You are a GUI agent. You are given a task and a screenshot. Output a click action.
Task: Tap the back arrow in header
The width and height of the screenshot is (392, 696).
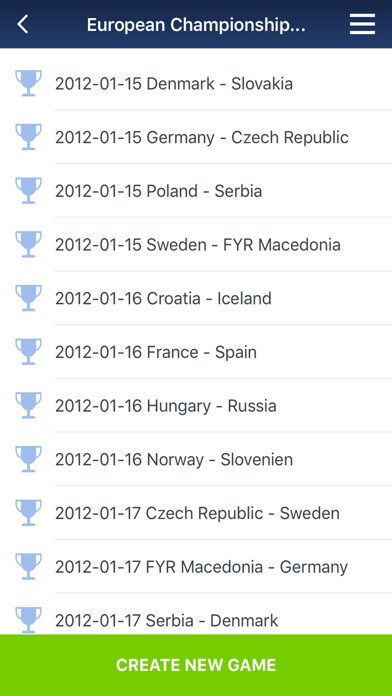click(x=23, y=24)
